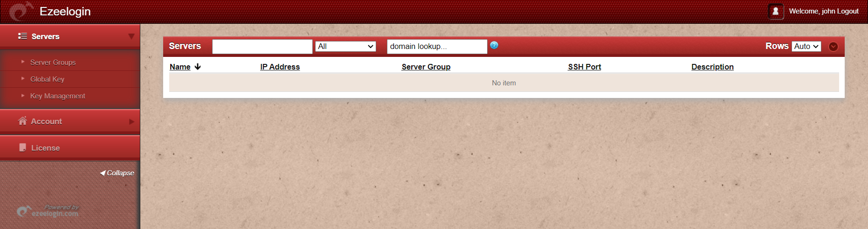Open the user profile avatar icon

(x=776, y=11)
